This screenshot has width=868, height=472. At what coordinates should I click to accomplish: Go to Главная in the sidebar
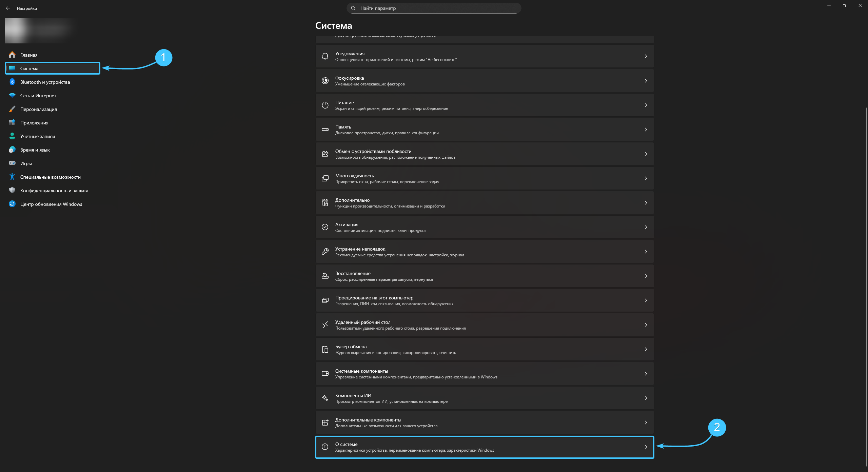pyautogui.click(x=29, y=55)
